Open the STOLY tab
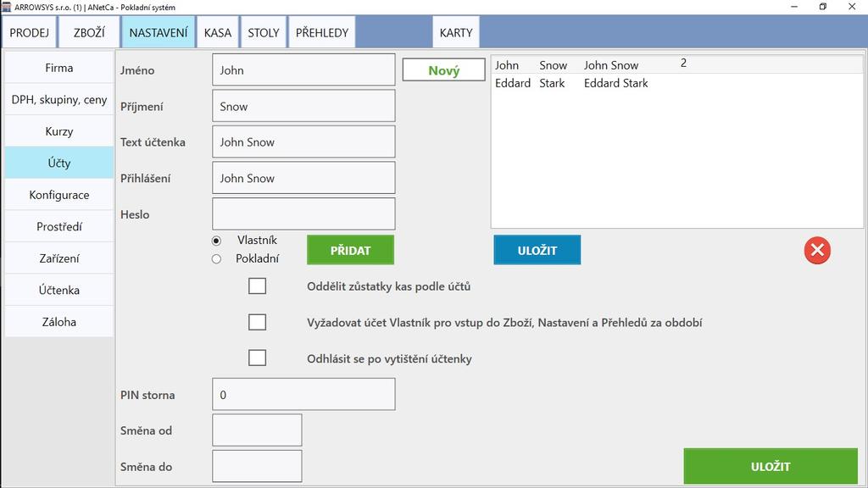The width and height of the screenshot is (868, 488). point(264,33)
